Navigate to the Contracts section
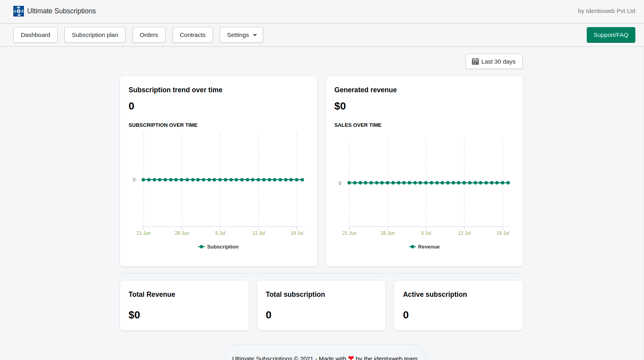644x360 pixels. 193,35
